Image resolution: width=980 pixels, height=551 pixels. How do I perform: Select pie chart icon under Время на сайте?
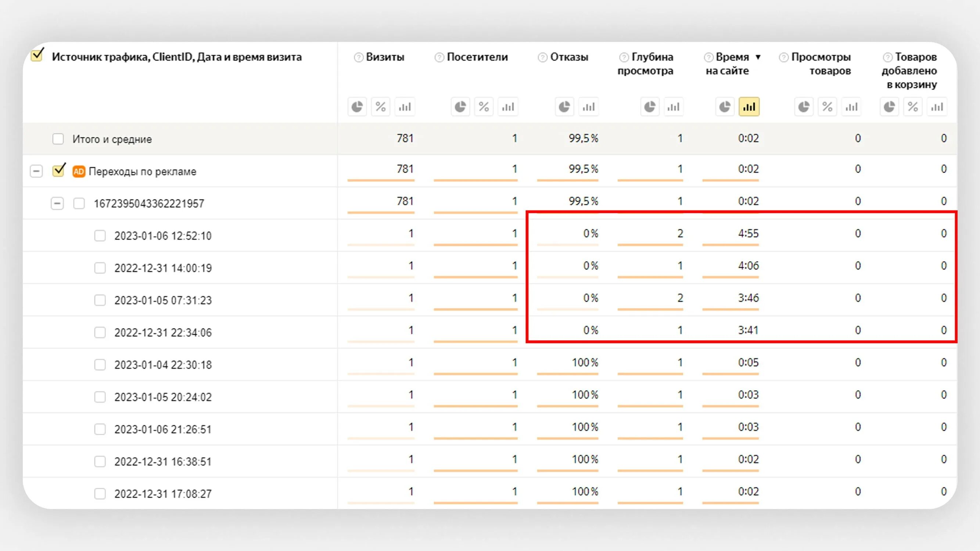click(x=725, y=107)
